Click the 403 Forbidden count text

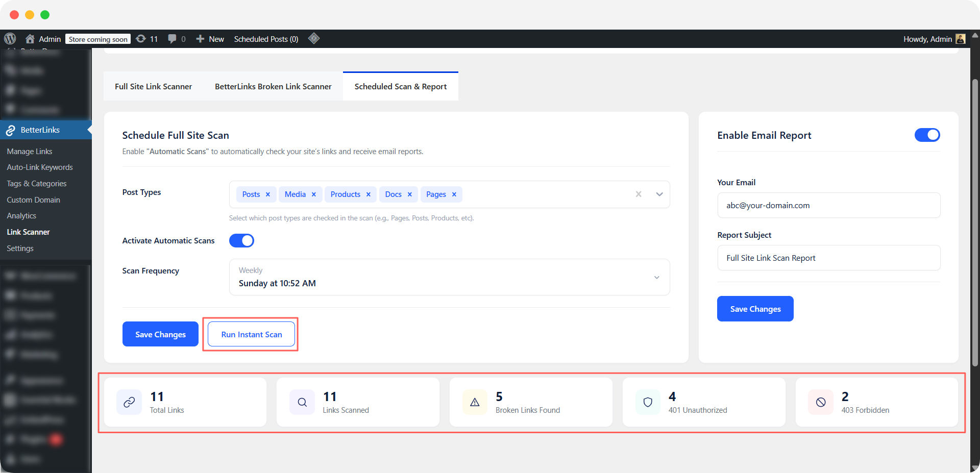click(845, 396)
